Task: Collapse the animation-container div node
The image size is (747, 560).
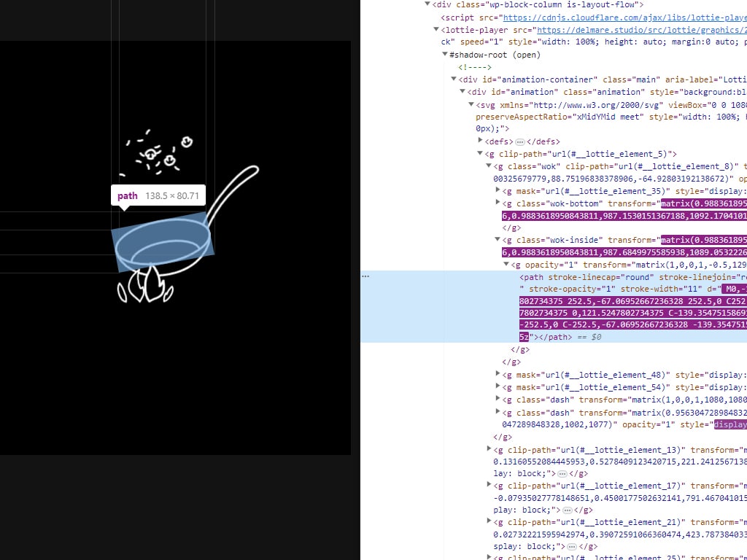Action: pyautogui.click(x=454, y=79)
